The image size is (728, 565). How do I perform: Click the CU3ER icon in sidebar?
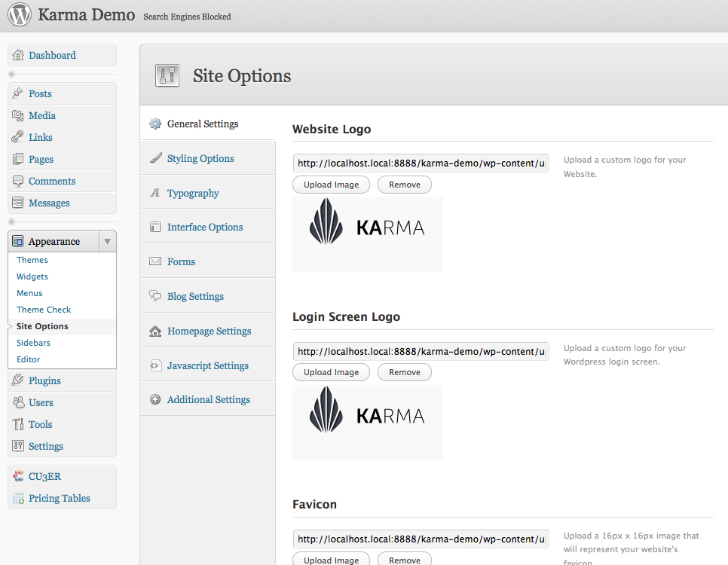tap(18, 476)
